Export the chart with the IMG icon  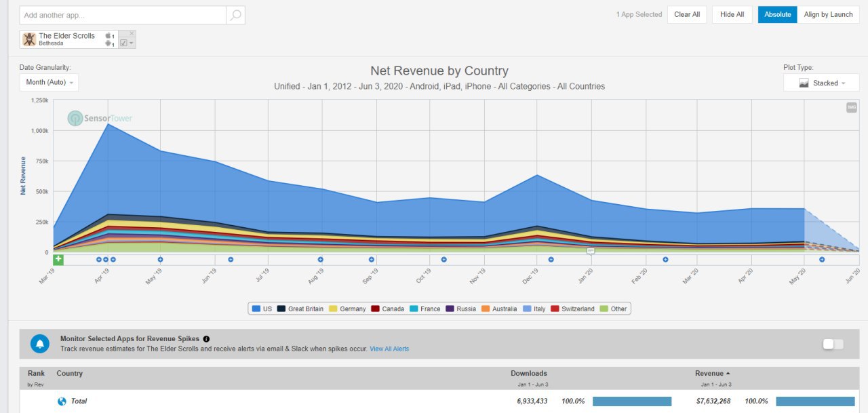[x=852, y=107]
